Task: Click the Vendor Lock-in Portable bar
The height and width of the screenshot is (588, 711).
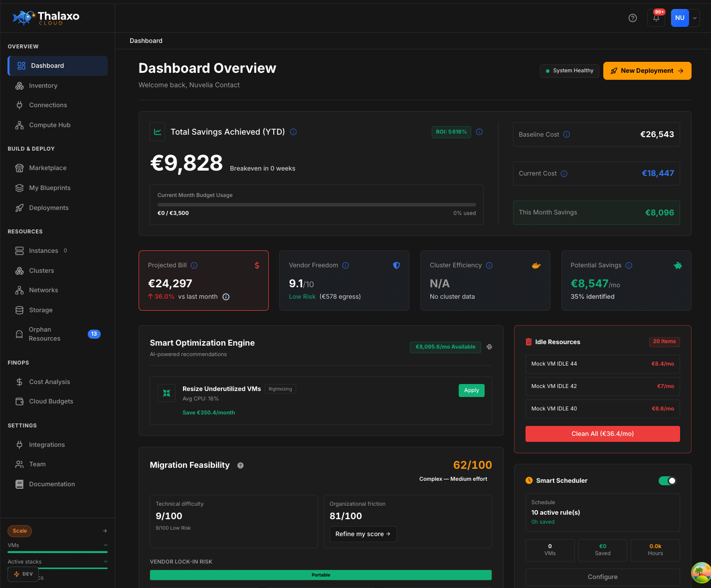Action: (x=321, y=575)
